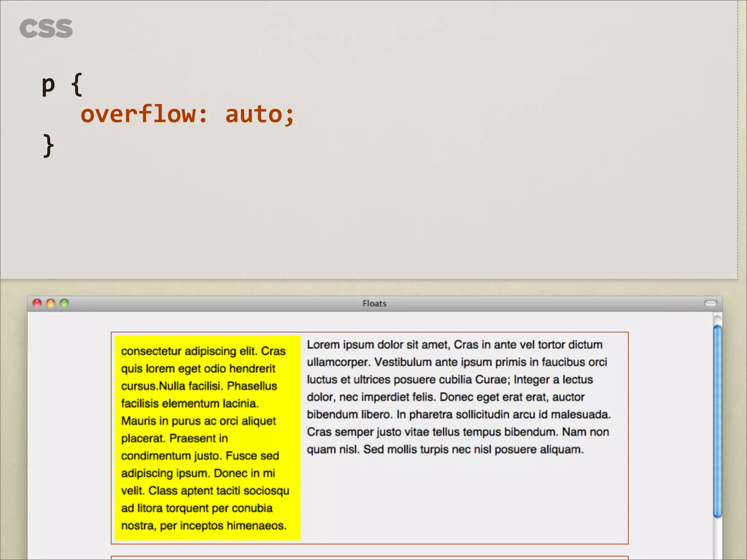Zoom Floats window with green button
747x560 pixels.
tap(64, 303)
